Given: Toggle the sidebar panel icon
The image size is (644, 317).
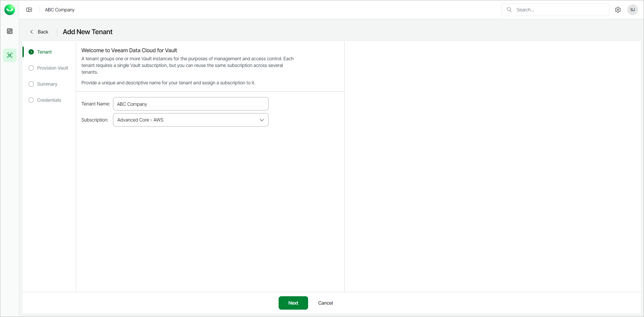Looking at the screenshot, I should [x=29, y=10].
